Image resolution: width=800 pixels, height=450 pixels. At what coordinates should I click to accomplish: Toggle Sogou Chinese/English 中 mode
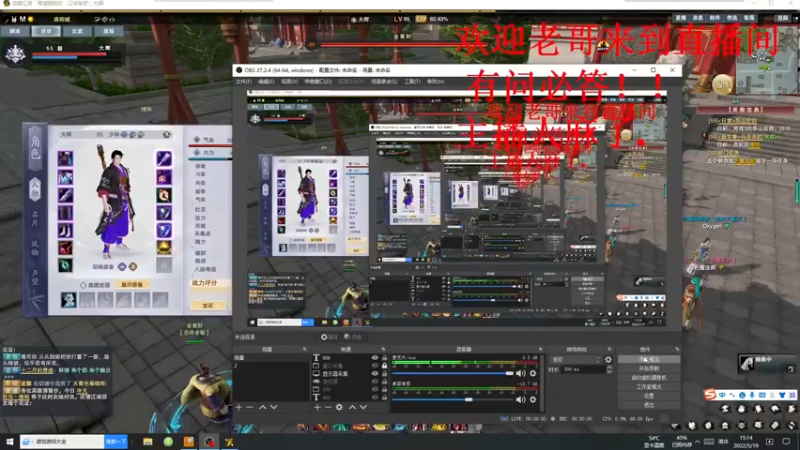[722, 395]
